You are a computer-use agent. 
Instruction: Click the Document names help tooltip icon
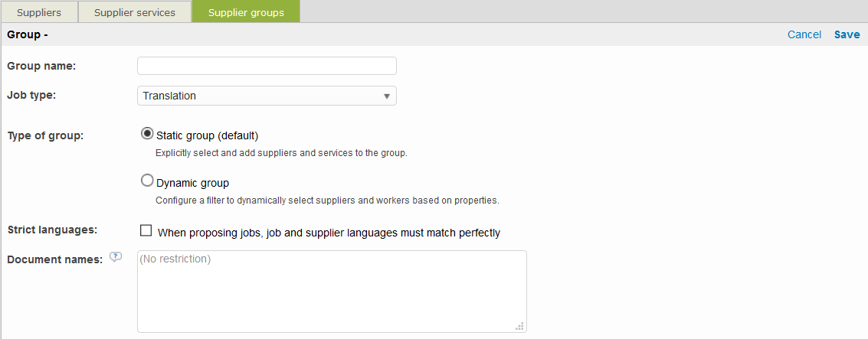click(x=116, y=258)
